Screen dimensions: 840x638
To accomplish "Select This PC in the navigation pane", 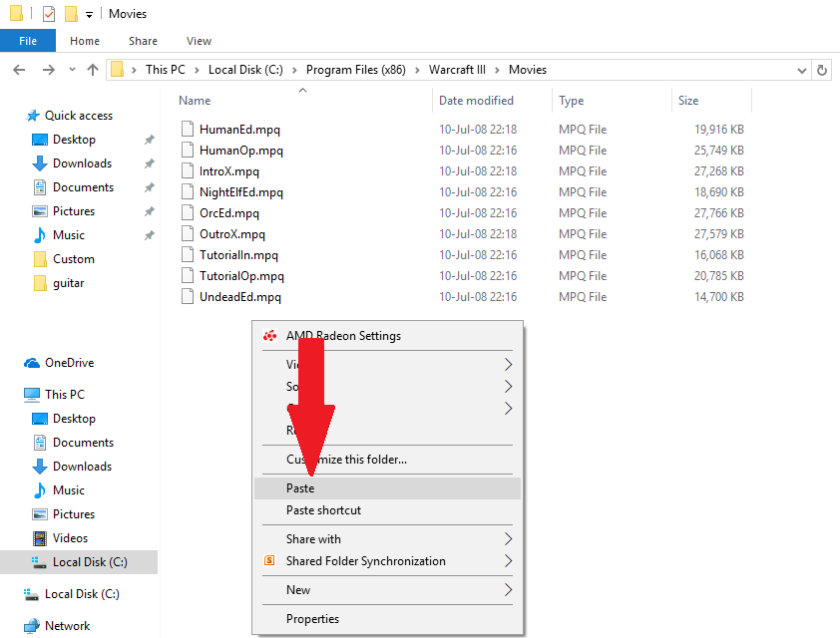I will [x=64, y=395].
